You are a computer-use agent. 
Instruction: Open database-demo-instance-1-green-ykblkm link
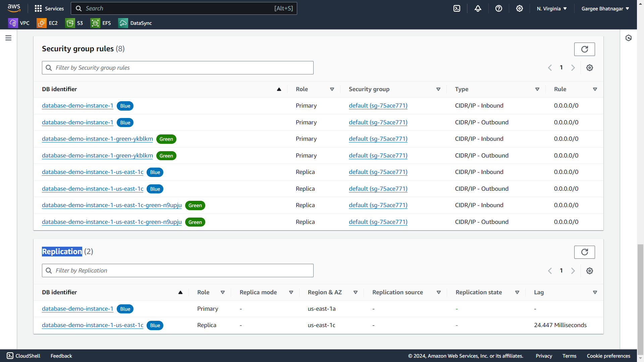97,139
